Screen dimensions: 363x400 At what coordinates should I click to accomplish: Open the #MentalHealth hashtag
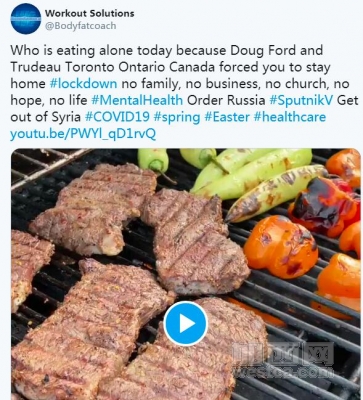[137, 100]
